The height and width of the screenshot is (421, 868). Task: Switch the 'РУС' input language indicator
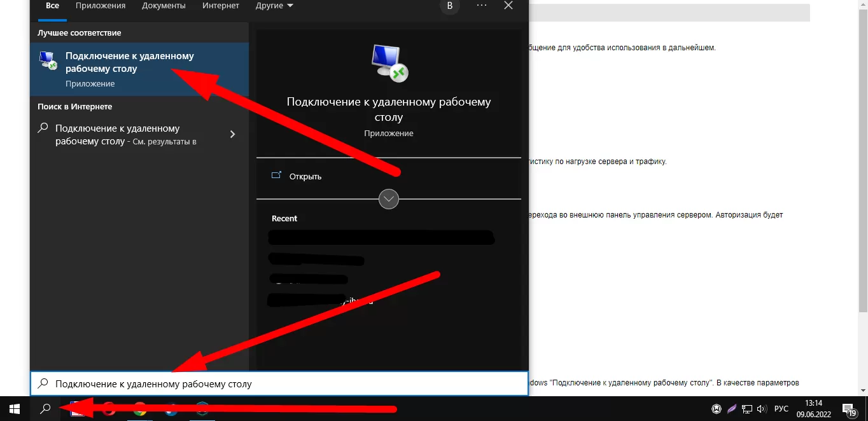781,409
